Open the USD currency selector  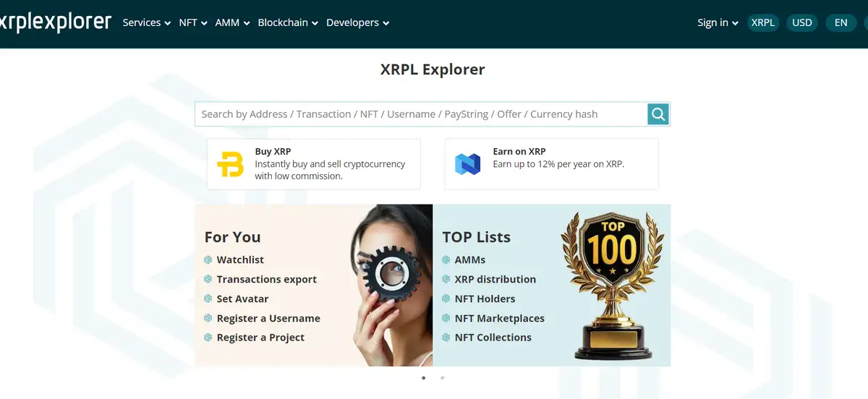pos(801,22)
